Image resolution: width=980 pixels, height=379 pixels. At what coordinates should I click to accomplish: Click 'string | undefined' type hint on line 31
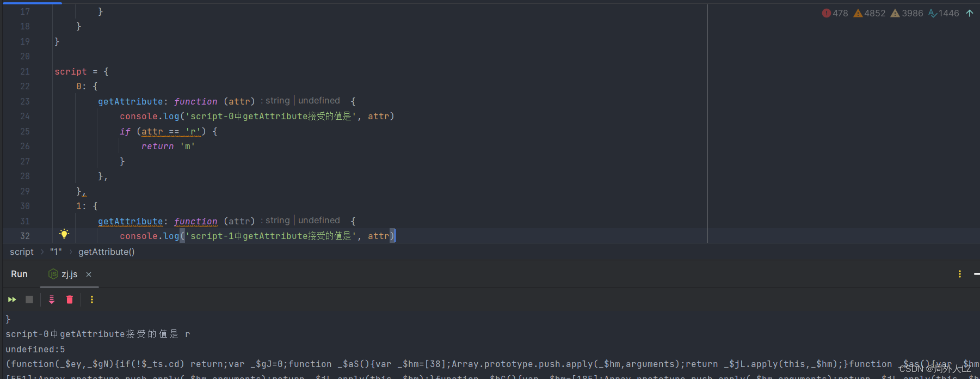(300, 221)
